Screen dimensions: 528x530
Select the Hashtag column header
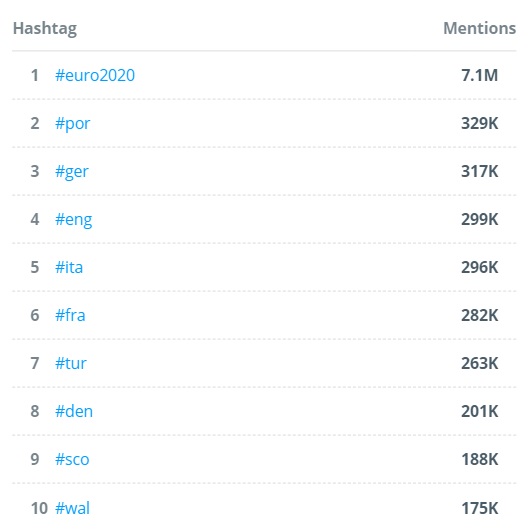[45, 29]
